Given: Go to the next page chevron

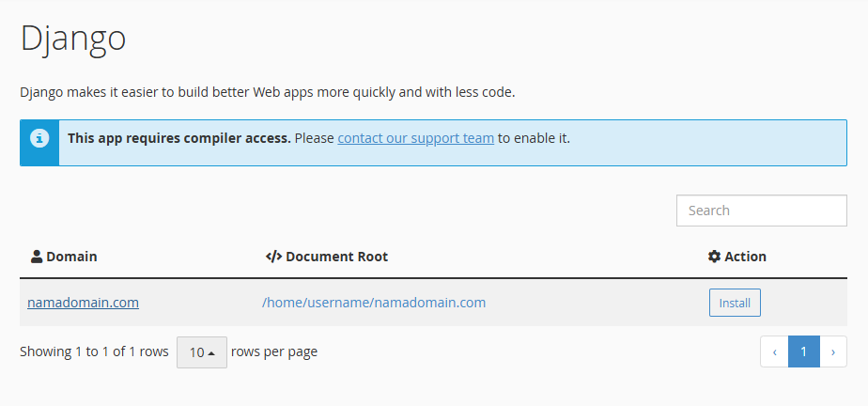Looking at the screenshot, I should (x=833, y=351).
